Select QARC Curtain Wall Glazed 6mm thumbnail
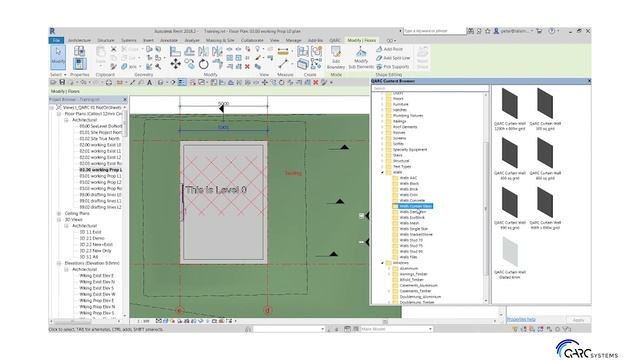 (509, 258)
